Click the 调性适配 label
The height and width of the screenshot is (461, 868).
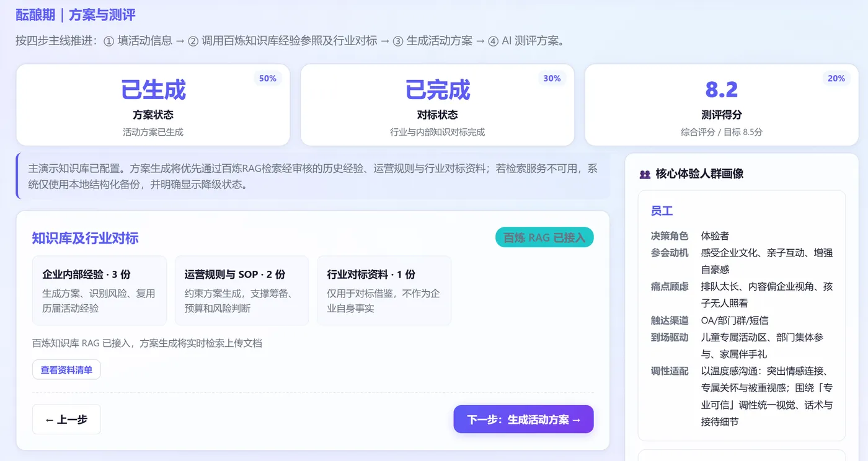tap(670, 371)
